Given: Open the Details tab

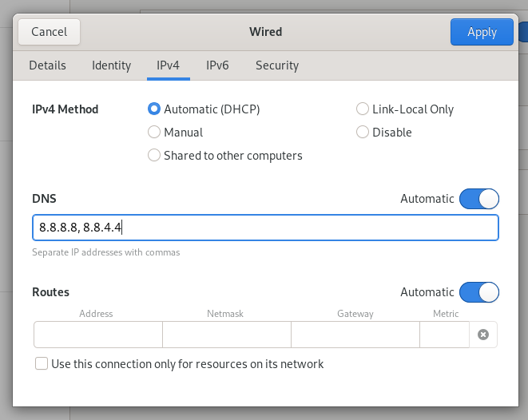Looking at the screenshot, I should click(x=47, y=65).
